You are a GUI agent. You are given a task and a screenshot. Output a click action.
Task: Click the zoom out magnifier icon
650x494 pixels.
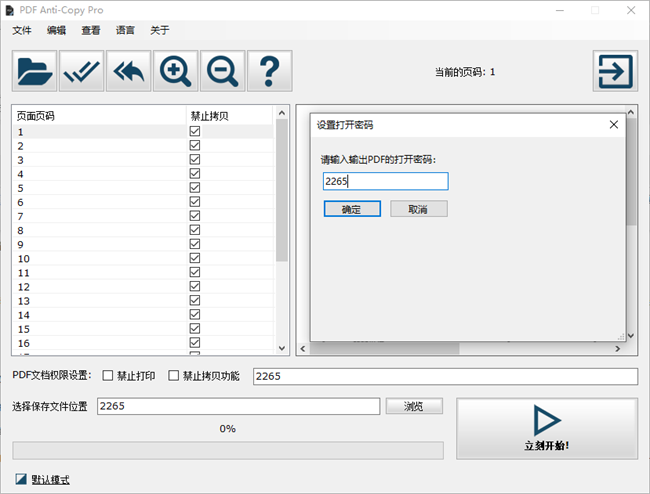click(222, 71)
